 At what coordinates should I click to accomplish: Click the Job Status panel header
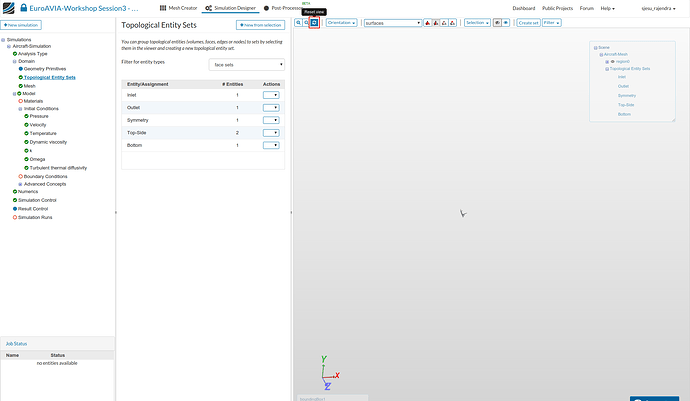[x=57, y=344]
